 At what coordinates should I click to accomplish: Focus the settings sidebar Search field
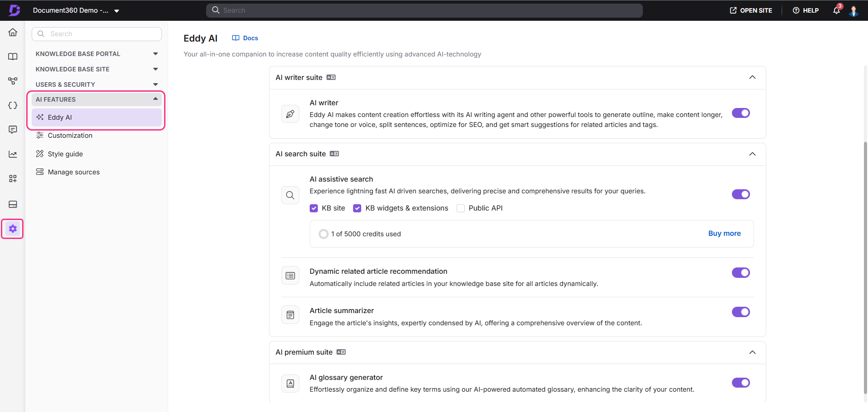pos(97,34)
